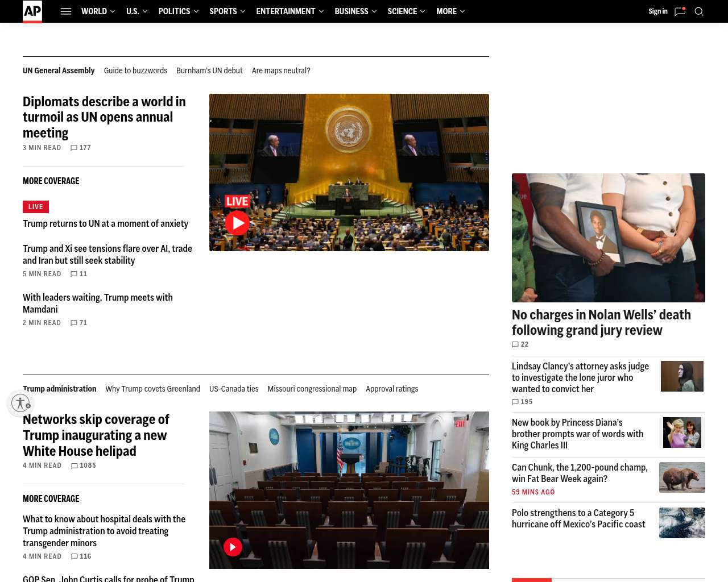
Task: Expand the More menu chevron
Action: click(462, 11)
